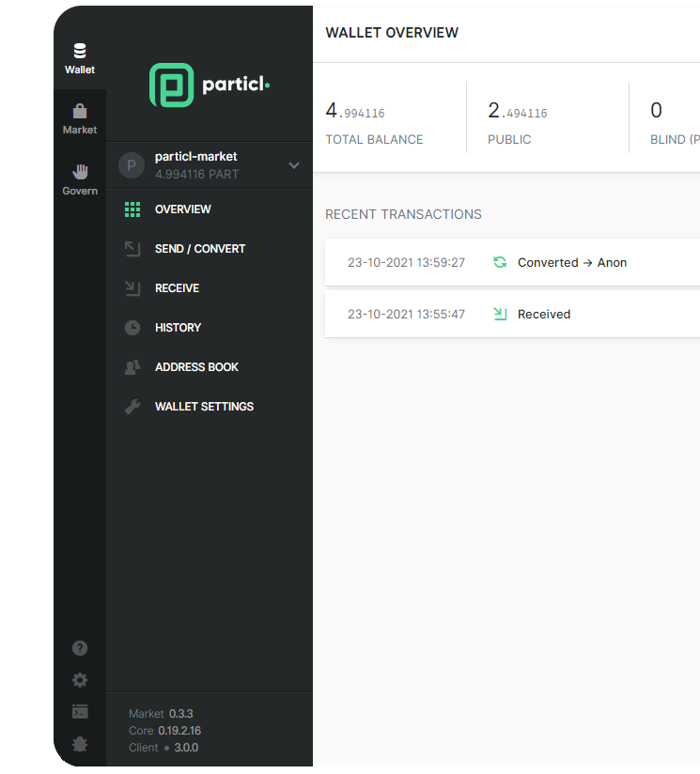Open transaction History
The height and width of the screenshot is (774, 700).
tap(178, 328)
